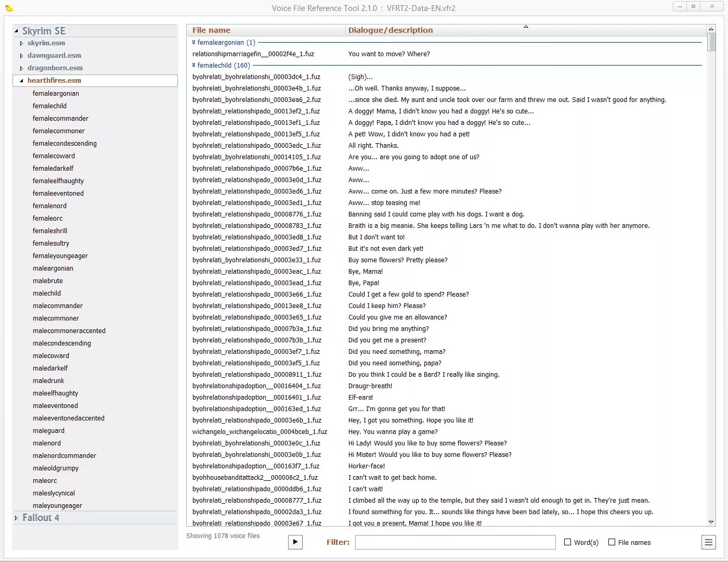Select file byohhousebanditattack2__000008c2_1.fuz
The height and width of the screenshot is (562, 728).
tap(446, 478)
